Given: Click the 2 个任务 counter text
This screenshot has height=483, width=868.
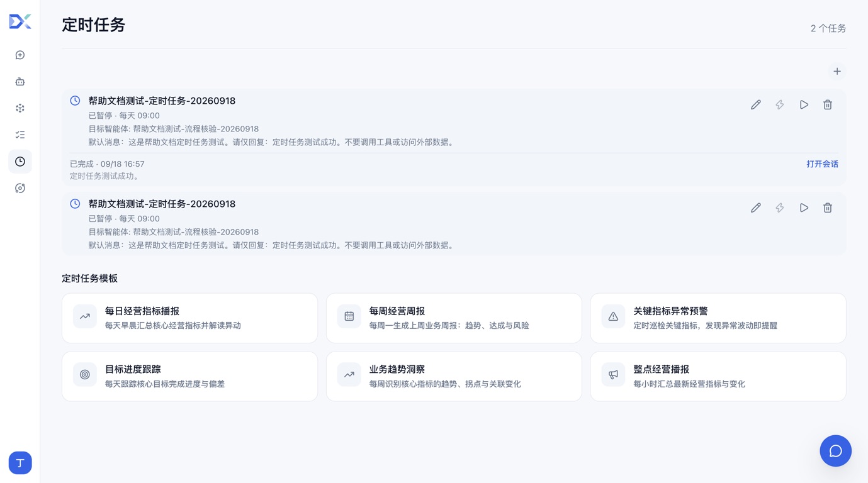Looking at the screenshot, I should pyautogui.click(x=828, y=28).
